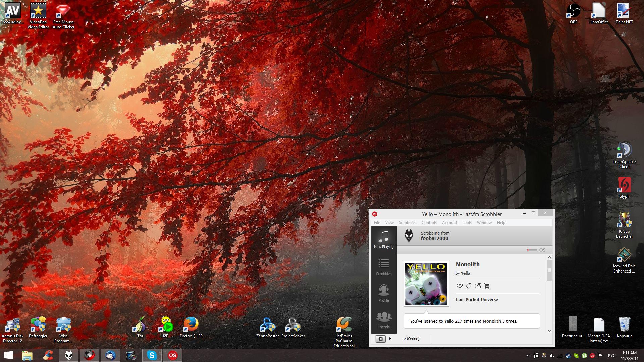Click the scrobble progress bar
The image size is (644, 362).
coord(532,250)
